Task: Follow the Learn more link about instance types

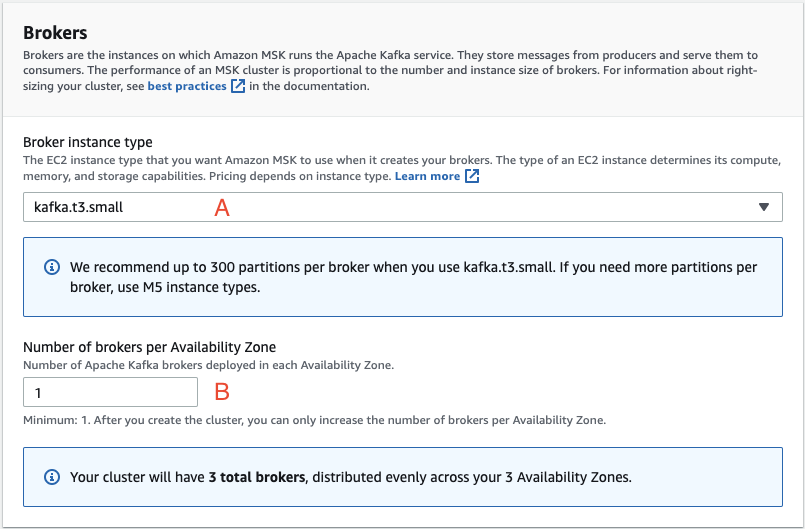Action: 427,176
